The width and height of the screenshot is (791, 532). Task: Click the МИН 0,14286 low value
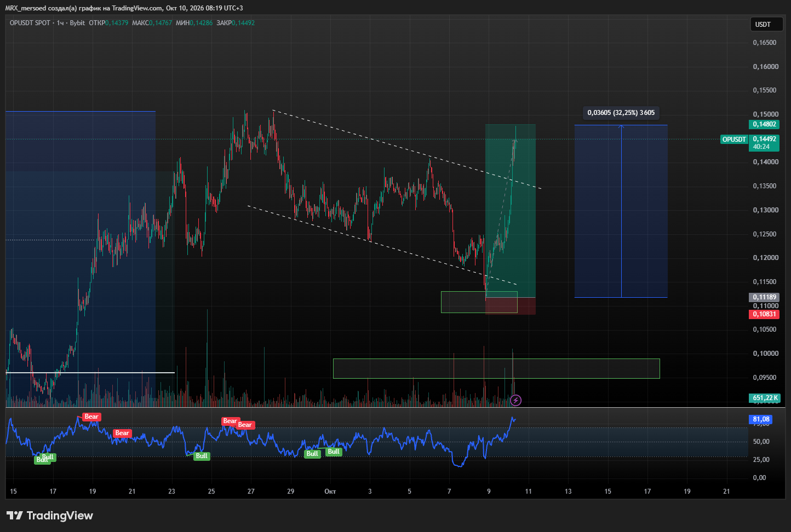194,23
